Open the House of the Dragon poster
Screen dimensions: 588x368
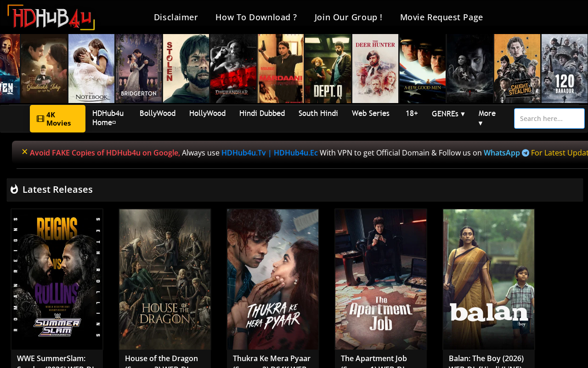pyautogui.click(x=165, y=279)
